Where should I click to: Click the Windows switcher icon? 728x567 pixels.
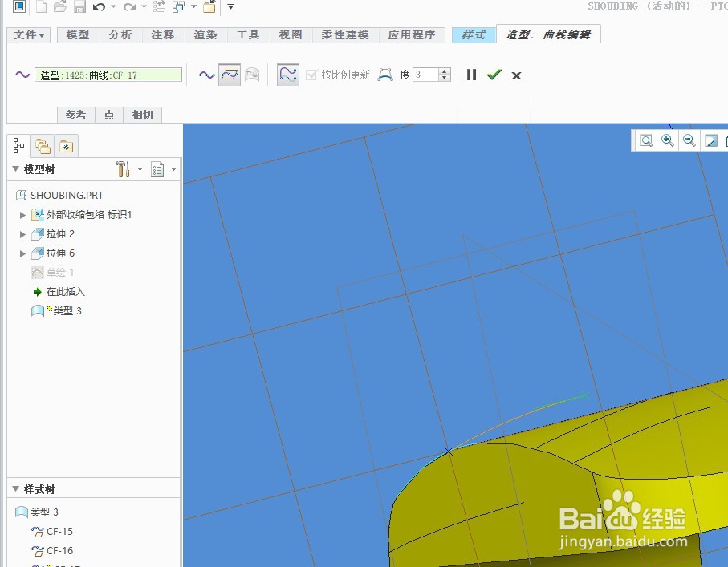coord(179,6)
